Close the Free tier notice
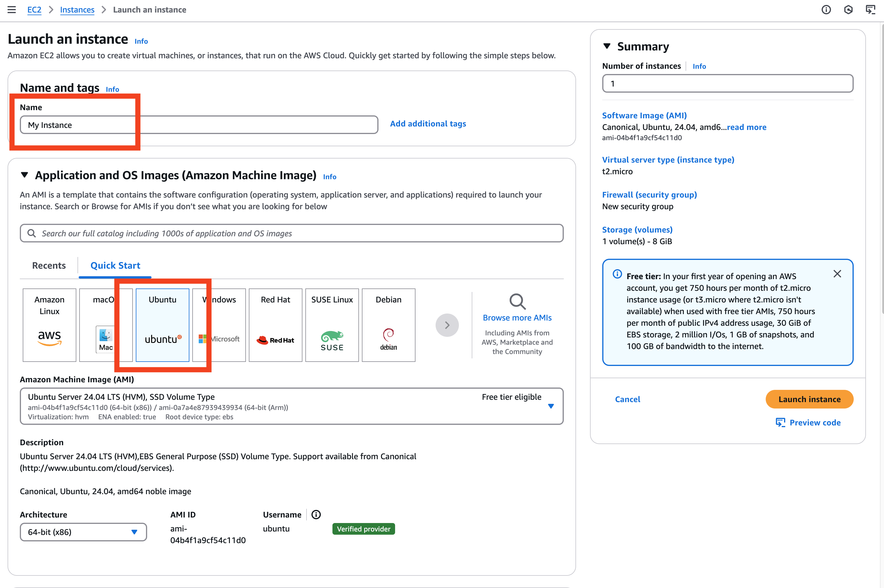The height and width of the screenshot is (588, 884). click(837, 274)
